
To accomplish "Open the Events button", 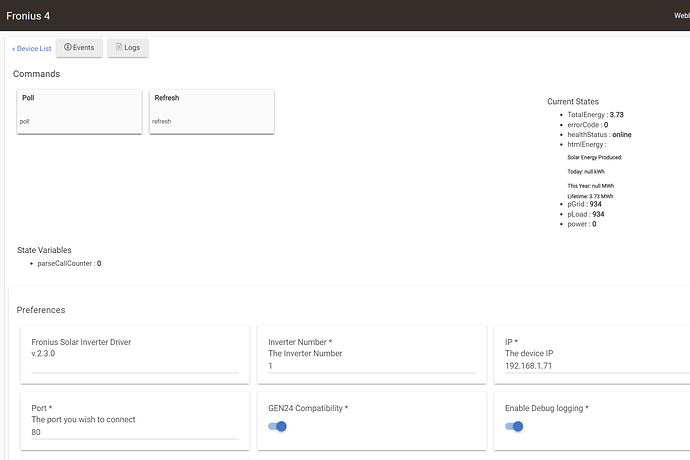I will tap(79, 48).
